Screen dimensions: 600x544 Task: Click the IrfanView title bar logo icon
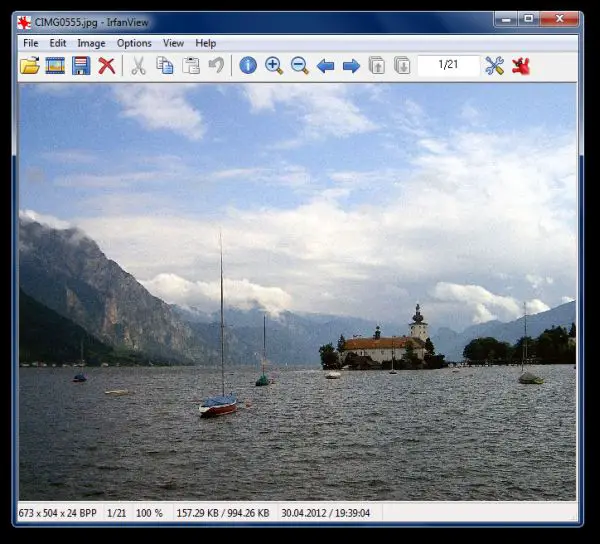tap(24, 23)
